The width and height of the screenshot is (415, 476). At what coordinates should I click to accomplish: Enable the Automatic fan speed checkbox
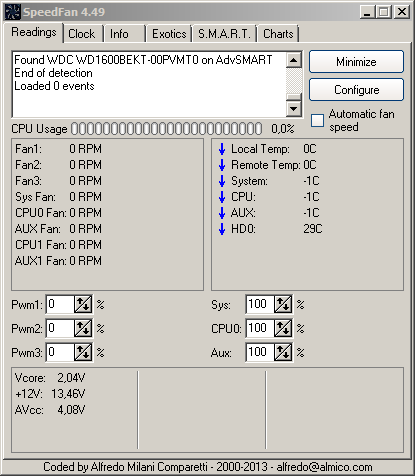click(317, 120)
